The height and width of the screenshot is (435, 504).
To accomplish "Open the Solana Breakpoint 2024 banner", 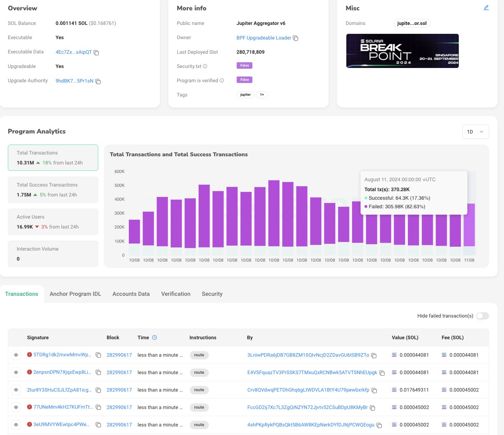I will click(x=403, y=51).
